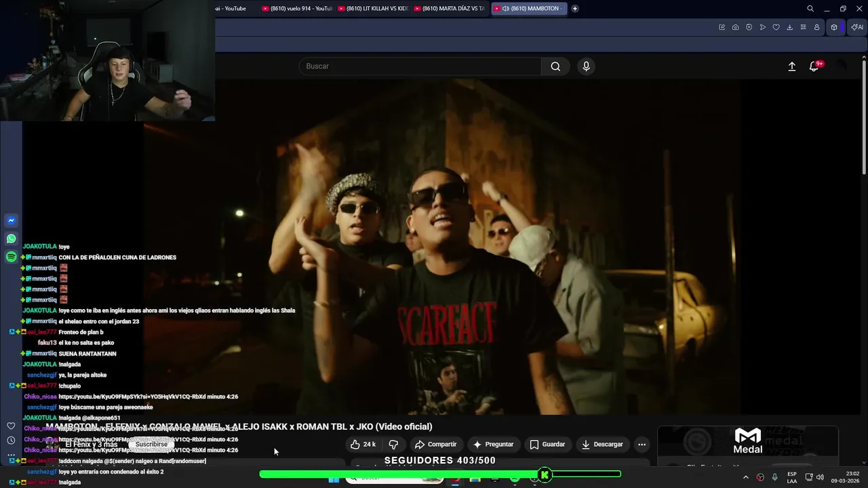Open the browser AI assistant button

tap(857, 27)
